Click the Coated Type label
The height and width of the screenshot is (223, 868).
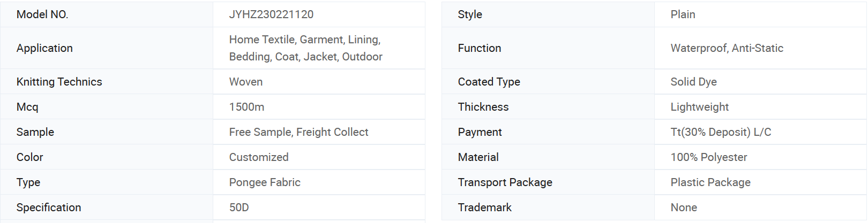pos(489,82)
